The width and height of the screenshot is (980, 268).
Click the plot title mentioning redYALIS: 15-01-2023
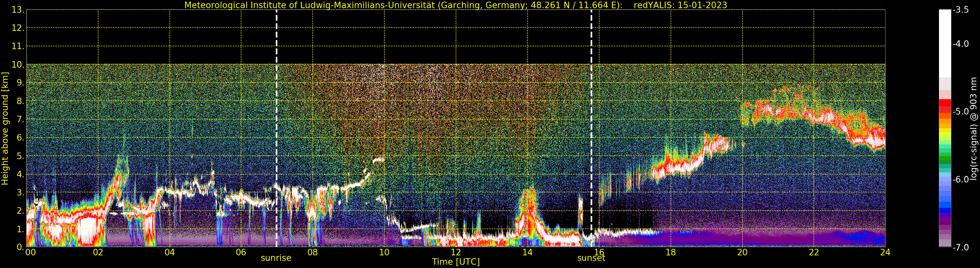point(456,5)
